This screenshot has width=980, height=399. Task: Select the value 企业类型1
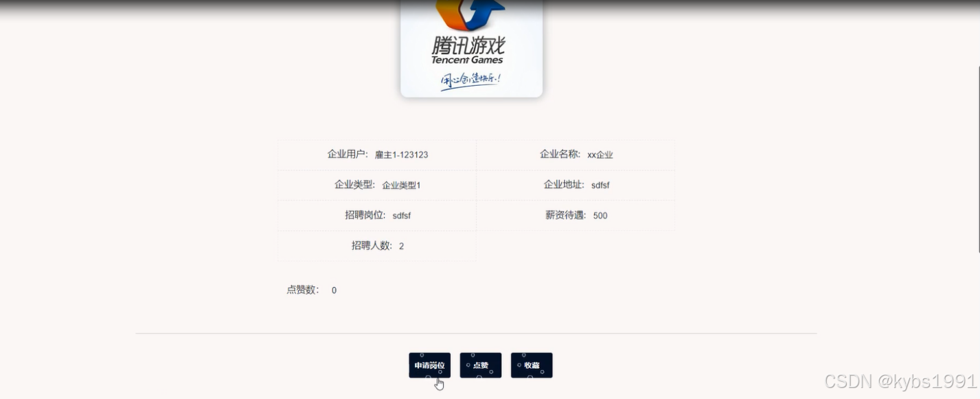(401, 185)
